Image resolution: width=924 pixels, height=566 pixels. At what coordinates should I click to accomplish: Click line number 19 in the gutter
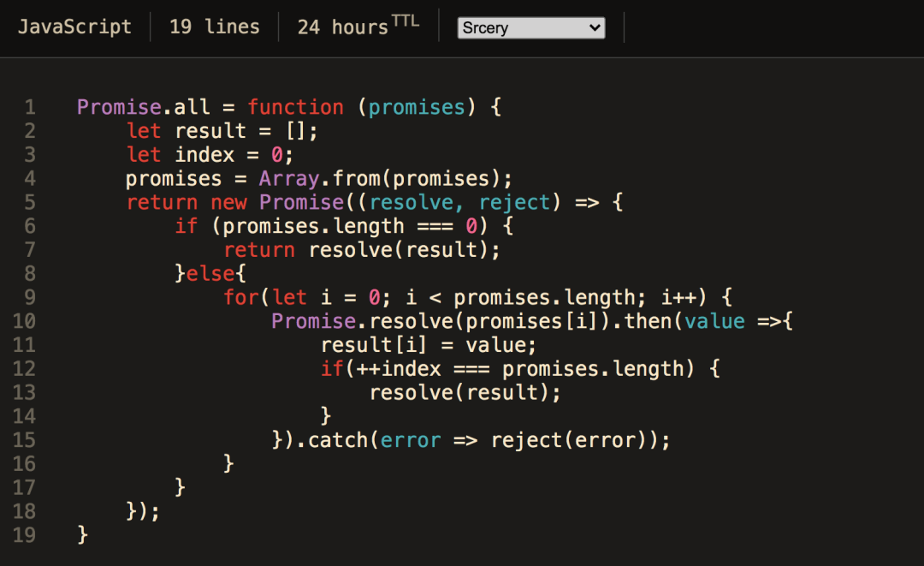(x=24, y=535)
